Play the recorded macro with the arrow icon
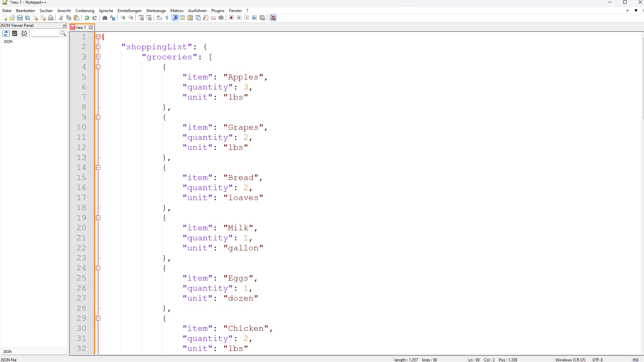Viewport: 644px width, 362px height. point(247,18)
